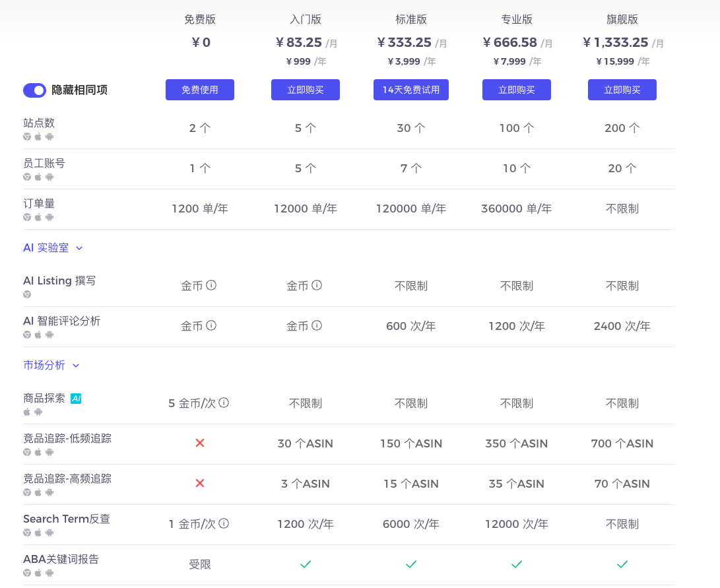Click the 15 个ASIN cell
The image size is (720, 588).
[x=411, y=484]
